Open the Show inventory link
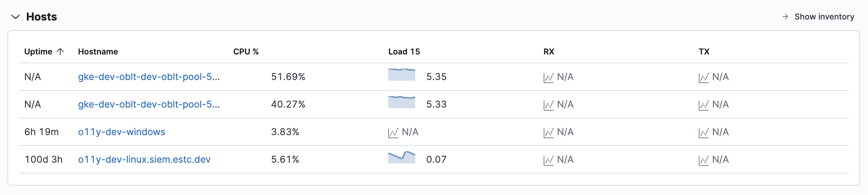This screenshot has height=195, width=868. click(x=824, y=16)
